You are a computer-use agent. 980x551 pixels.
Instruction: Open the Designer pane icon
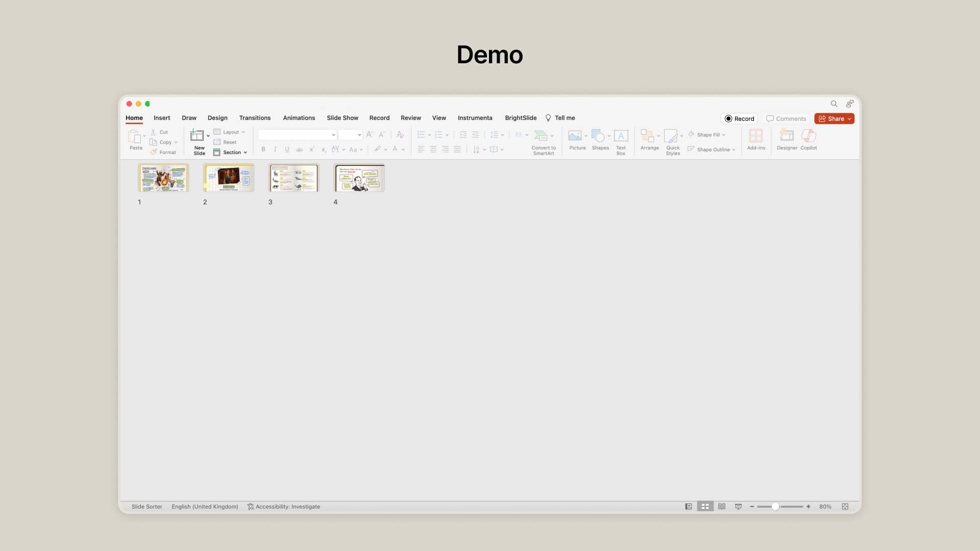point(787,136)
